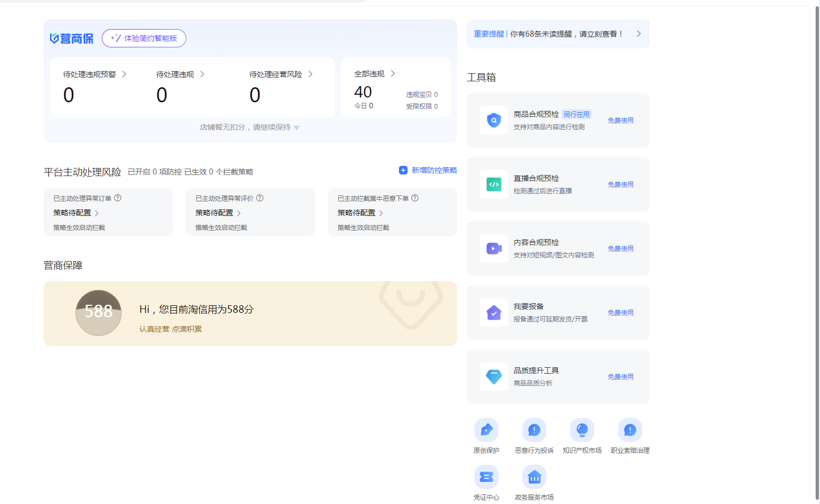Screen dimensions: 820x504
Task: Open 全部违规 details via chevron
Action: (x=393, y=74)
